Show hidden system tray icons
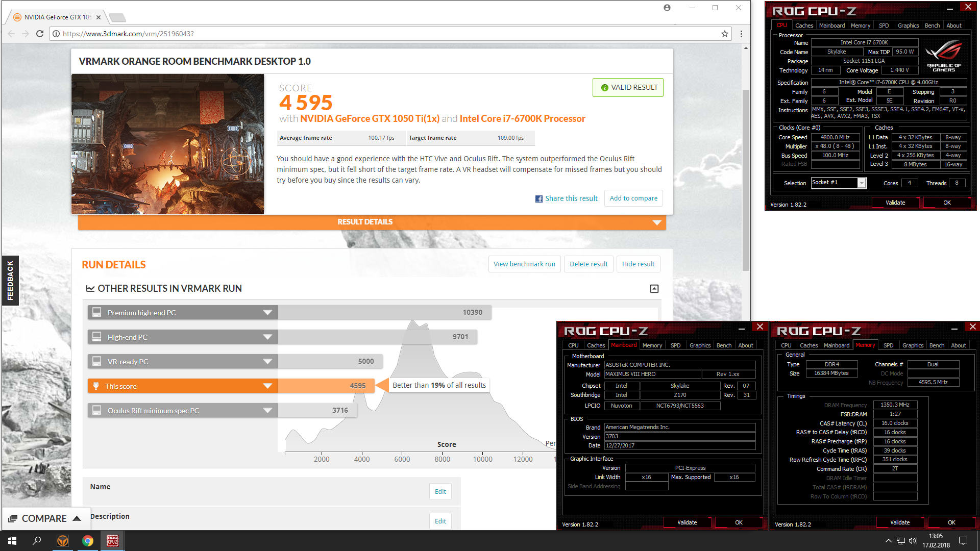980x551 pixels. tap(889, 541)
